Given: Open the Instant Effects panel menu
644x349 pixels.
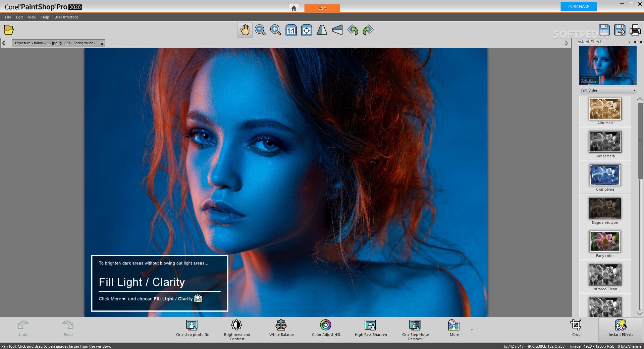Looking at the screenshot, I should coord(629,42).
